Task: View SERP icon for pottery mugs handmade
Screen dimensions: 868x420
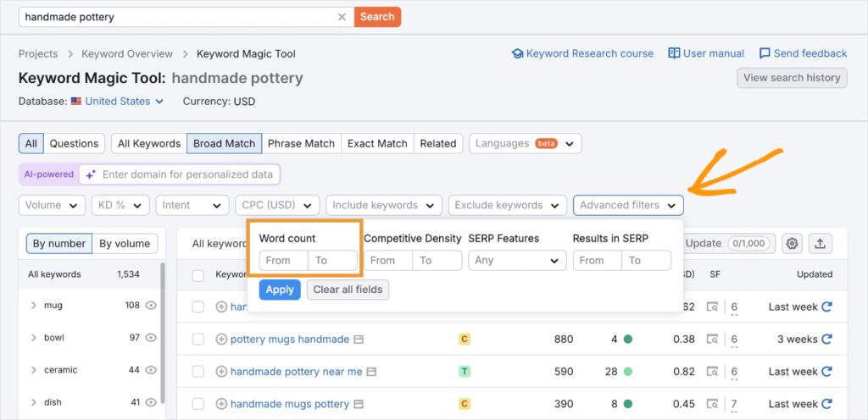Action: 712,340
